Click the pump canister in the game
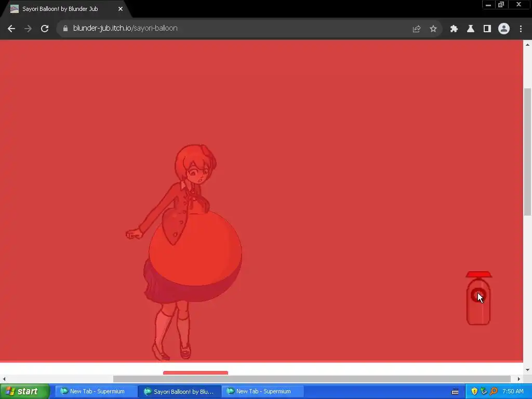The image size is (532, 399). click(478, 301)
